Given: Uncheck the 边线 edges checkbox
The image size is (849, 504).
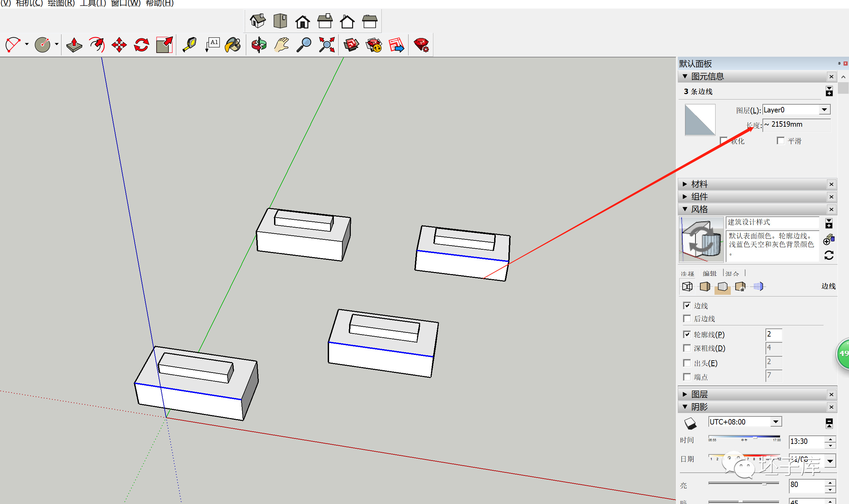Looking at the screenshot, I should coord(687,305).
